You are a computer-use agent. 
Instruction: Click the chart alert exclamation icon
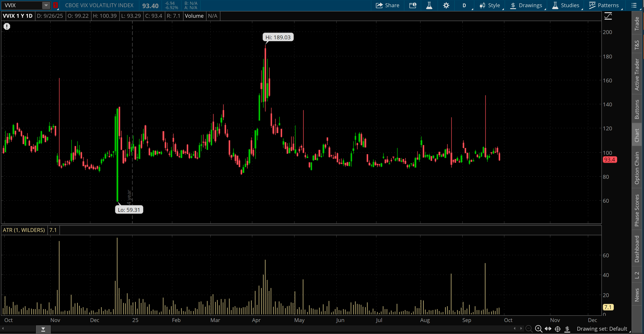tap(7, 26)
